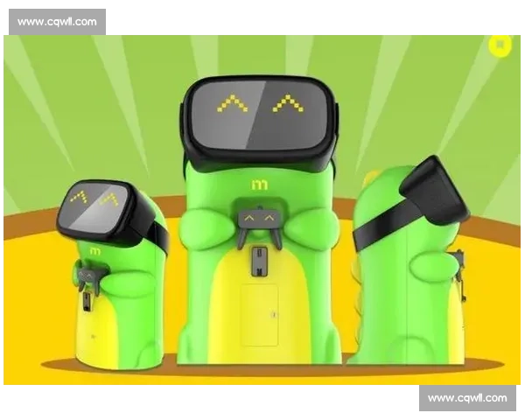Click the black coin slot on center robot
525x420 pixels.
tap(260, 259)
